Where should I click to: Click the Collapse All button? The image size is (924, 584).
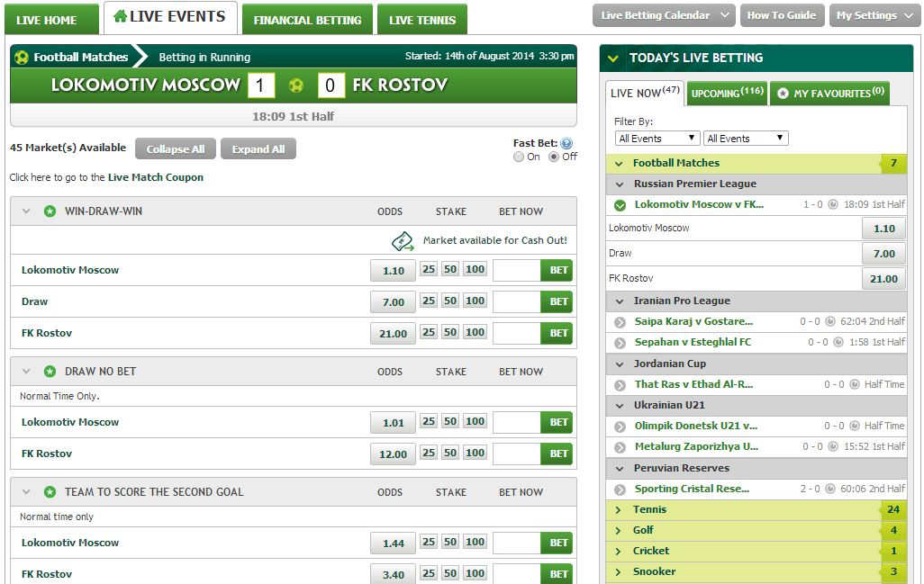click(x=176, y=149)
